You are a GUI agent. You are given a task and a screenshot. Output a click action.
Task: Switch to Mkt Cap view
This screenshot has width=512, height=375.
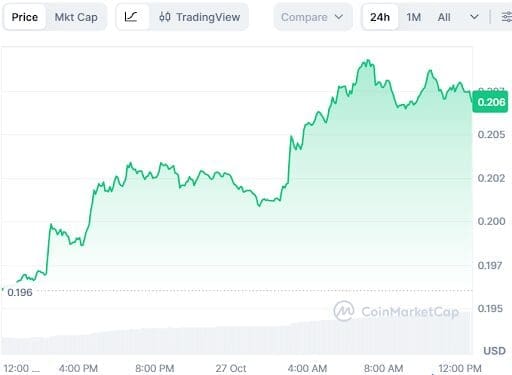pyautogui.click(x=76, y=17)
